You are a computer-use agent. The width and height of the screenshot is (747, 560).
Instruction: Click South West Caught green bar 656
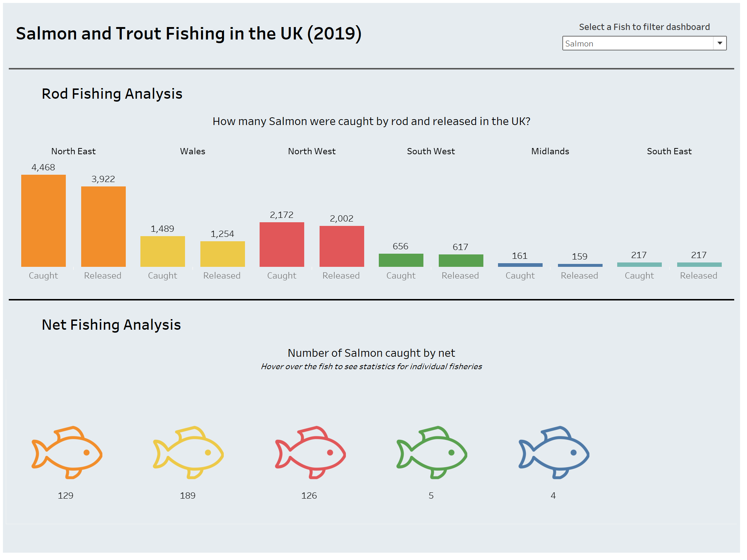[x=401, y=260]
